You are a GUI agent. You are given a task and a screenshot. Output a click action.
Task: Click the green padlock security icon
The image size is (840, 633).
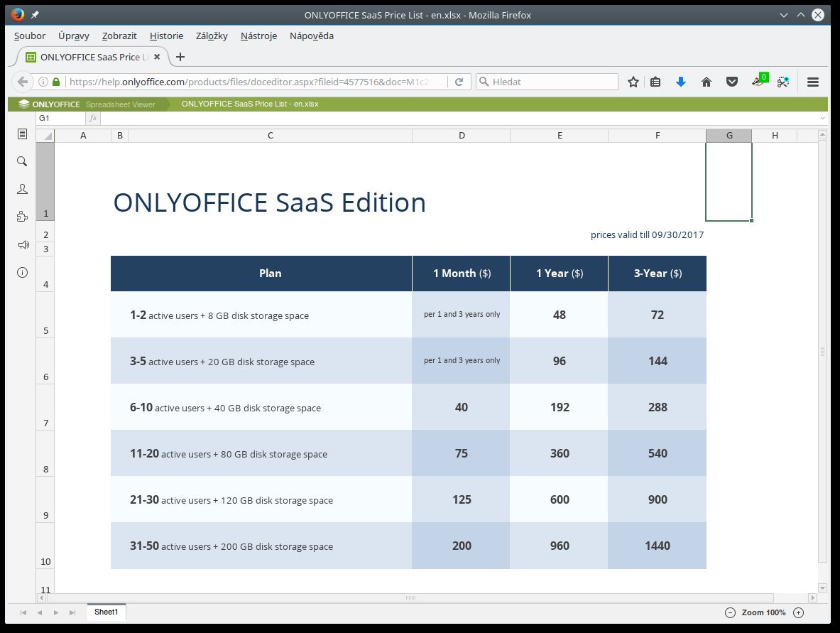coord(55,82)
